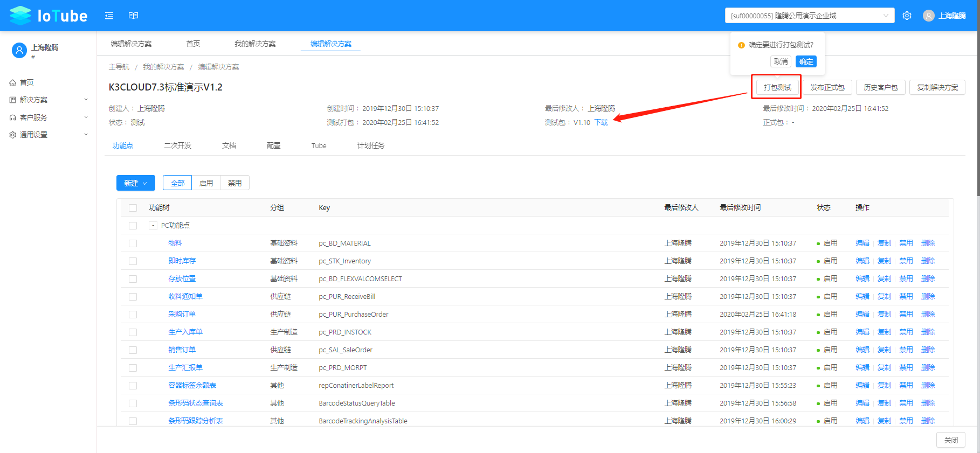Viewport: 980px width, 453px height.
Task: Check the PC功能点 row checkbox
Action: point(133,226)
